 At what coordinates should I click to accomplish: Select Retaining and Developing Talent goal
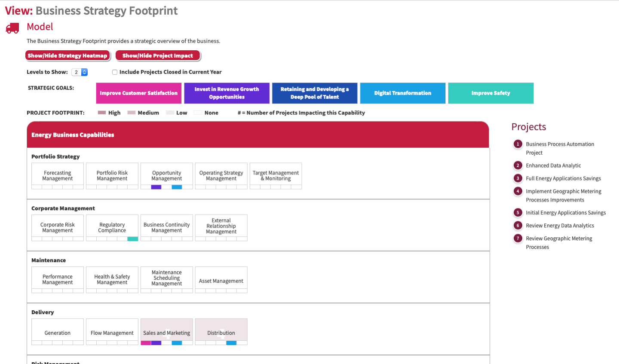[x=315, y=93]
